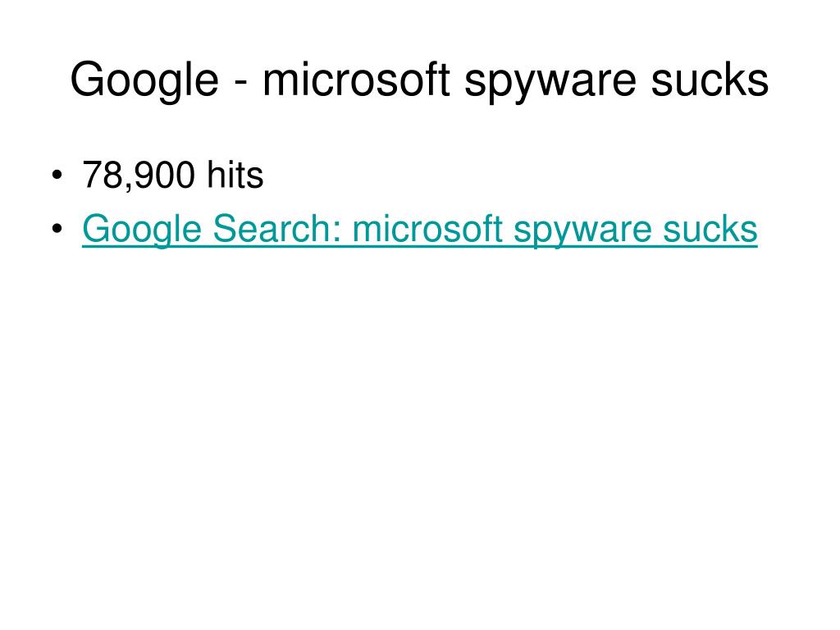Click the empty white area below the bullets

tap(419, 428)
